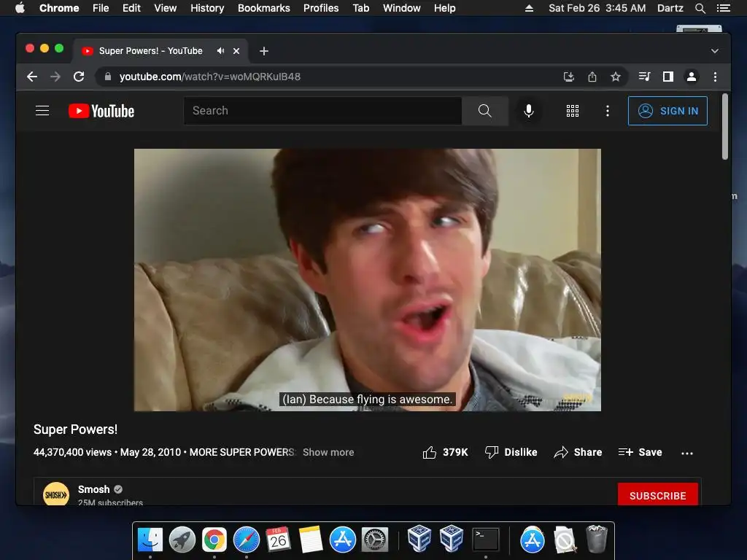Open System Preferences from the Dock

point(375,540)
